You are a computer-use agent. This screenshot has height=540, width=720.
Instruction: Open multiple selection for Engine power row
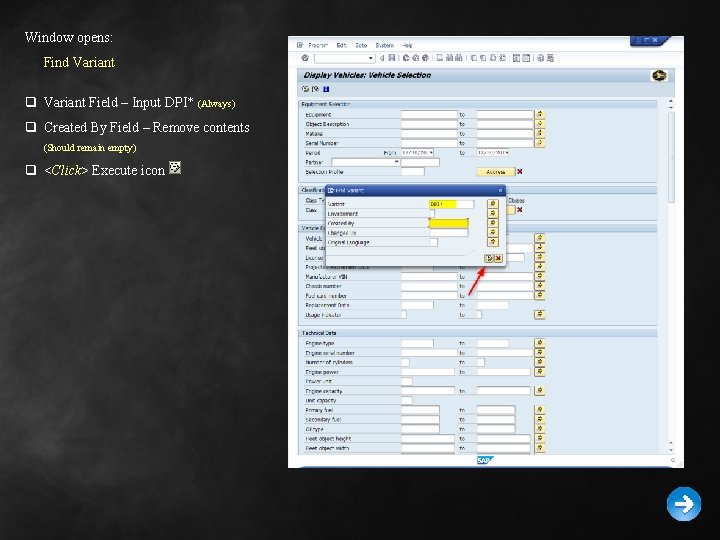click(x=540, y=372)
